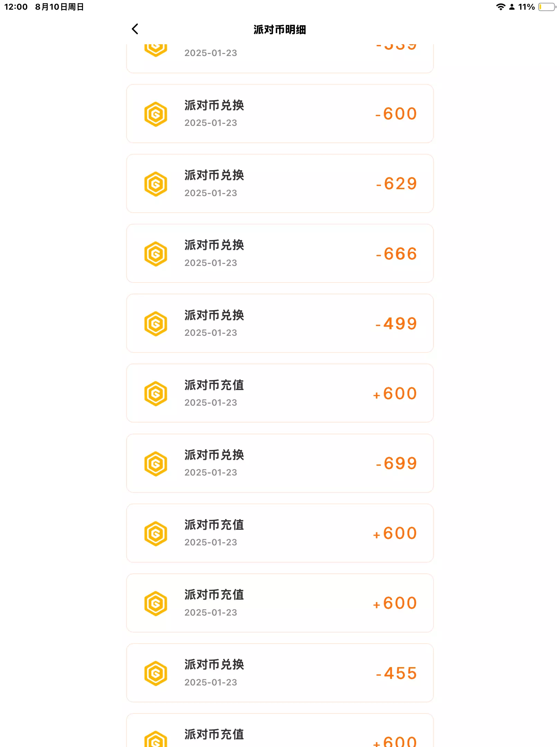The image size is (560, 747).
Task: Click the 派对币兑换 label on the -699 entry
Action: click(214, 455)
